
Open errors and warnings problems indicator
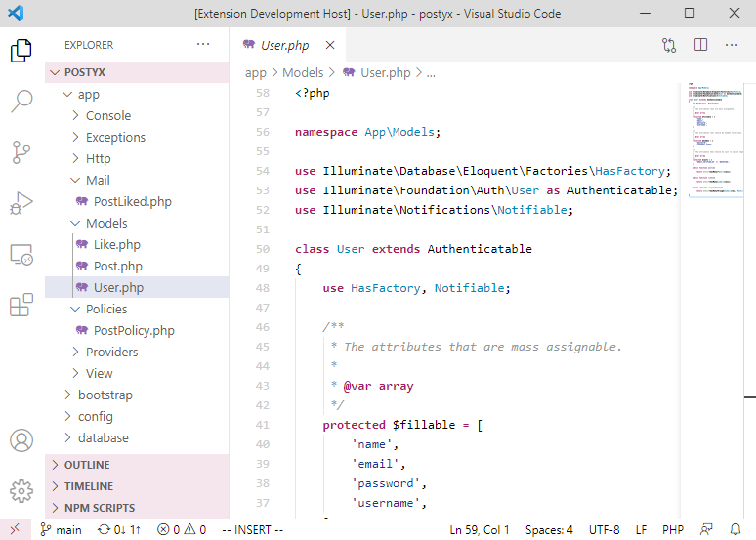click(182, 530)
